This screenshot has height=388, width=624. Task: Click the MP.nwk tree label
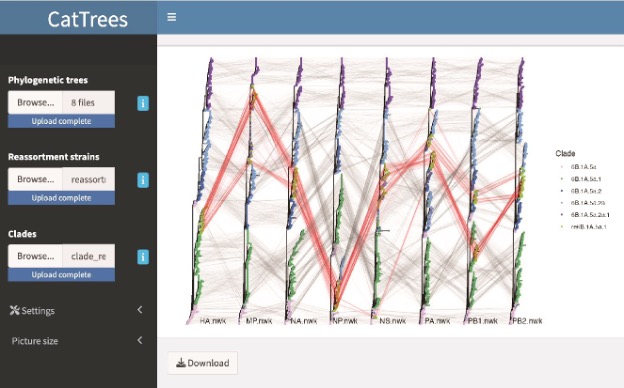(259, 321)
